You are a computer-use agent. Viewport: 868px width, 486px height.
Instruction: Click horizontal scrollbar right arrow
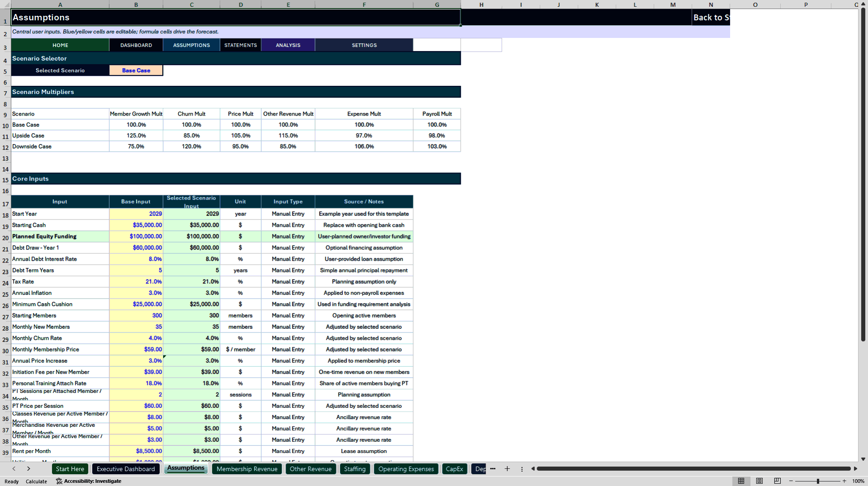pyautogui.click(x=855, y=469)
